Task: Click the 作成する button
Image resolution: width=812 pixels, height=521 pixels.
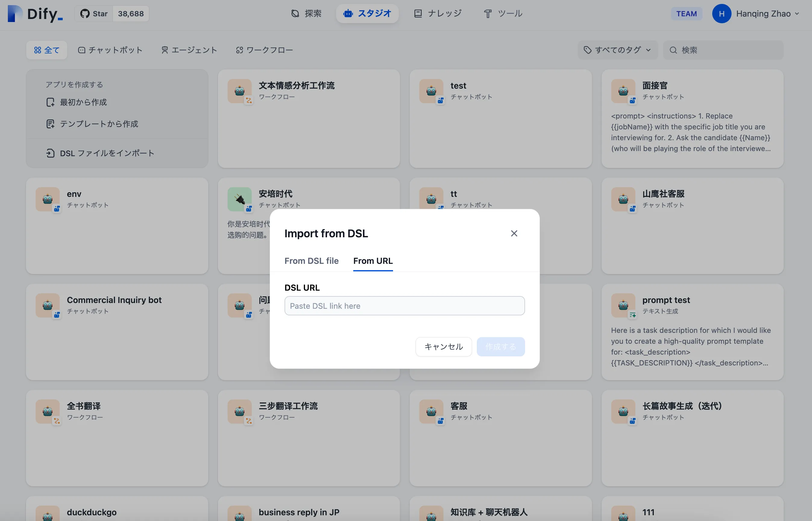Action: pyautogui.click(x=501, y=346)
